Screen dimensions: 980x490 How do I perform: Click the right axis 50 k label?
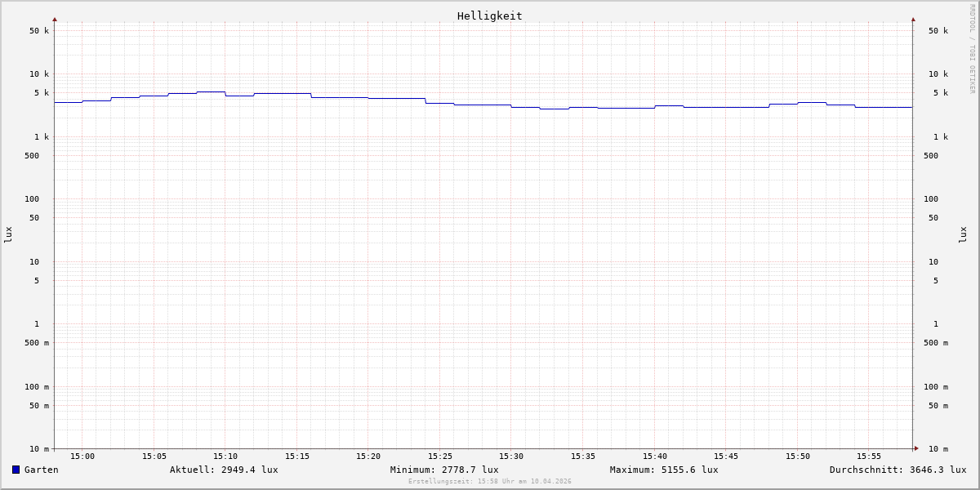tap(938, 31)
